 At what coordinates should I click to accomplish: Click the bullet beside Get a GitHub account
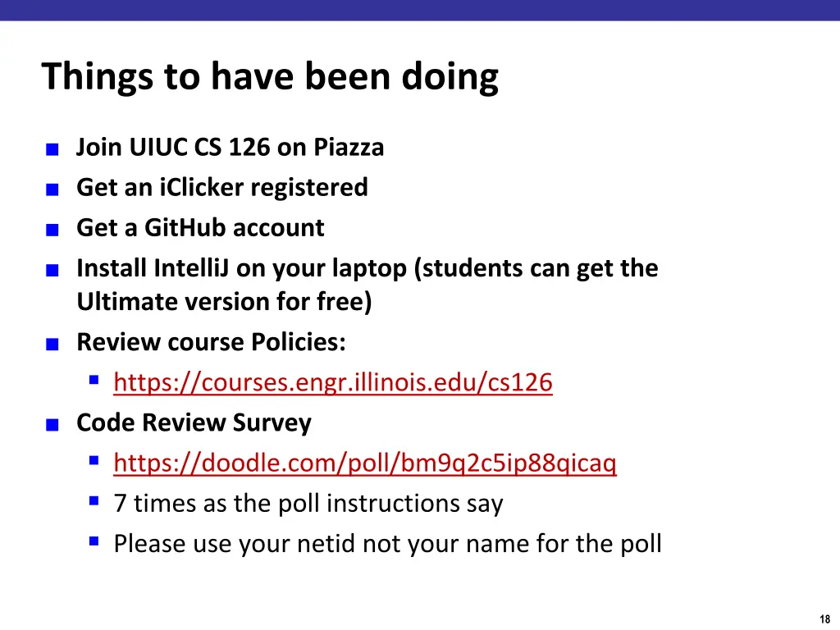tap(52, 230)
